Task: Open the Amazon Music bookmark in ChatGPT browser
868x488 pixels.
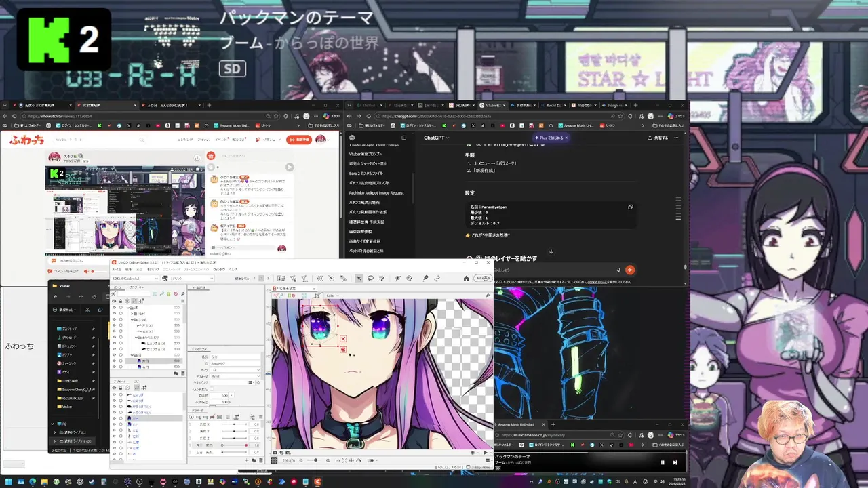Action: pyautogui.click(x=576, y=125)
